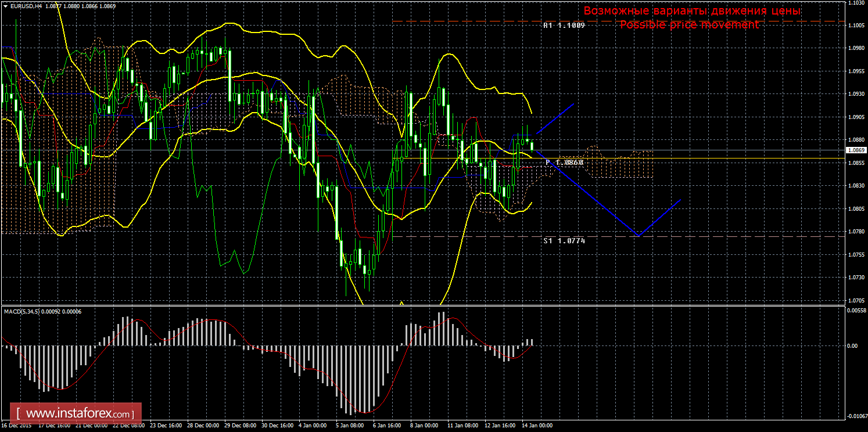Click the MACD(5,34,5) indicator label
This screenshot has height=432, width=868.
23,312
